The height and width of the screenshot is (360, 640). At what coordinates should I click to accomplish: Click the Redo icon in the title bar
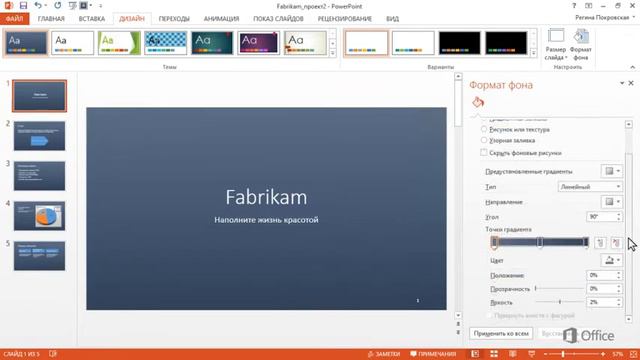coord(58,6)
